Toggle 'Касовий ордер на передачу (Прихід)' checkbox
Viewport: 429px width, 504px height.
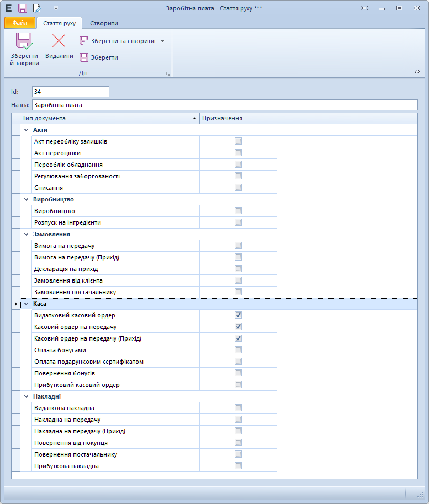point(239,338)
